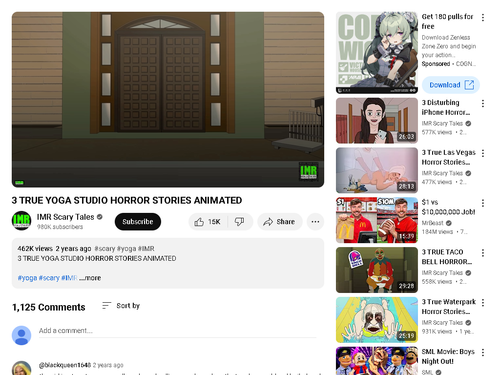Viewport: 500px width, 375px height.
Task: Open @blackqueen1648 commenter profile
Action: pos(65,365)
